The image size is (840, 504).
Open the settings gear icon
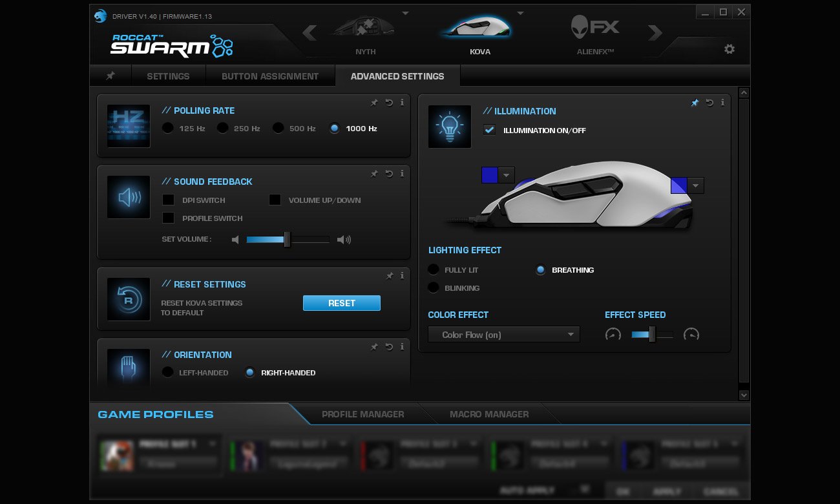tap(730, 49)
